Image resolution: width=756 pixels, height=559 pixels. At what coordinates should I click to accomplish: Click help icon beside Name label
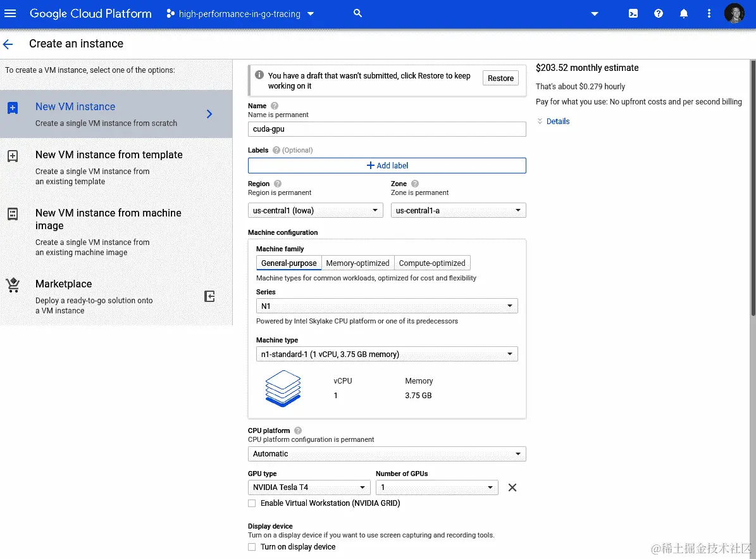(x=275, y=106)
